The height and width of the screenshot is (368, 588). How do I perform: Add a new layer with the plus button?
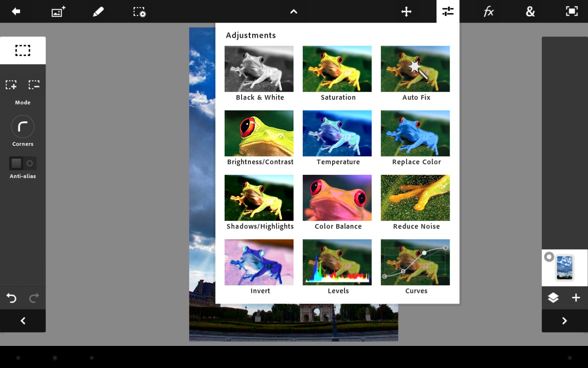[576, 298]
